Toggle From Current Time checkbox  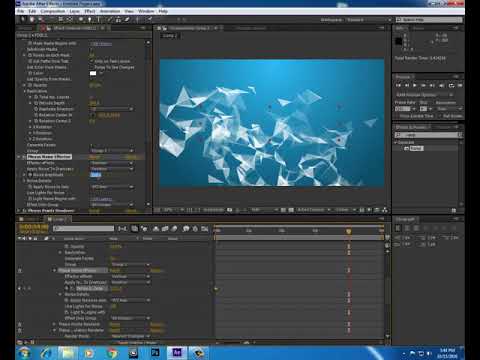(397, 116)
